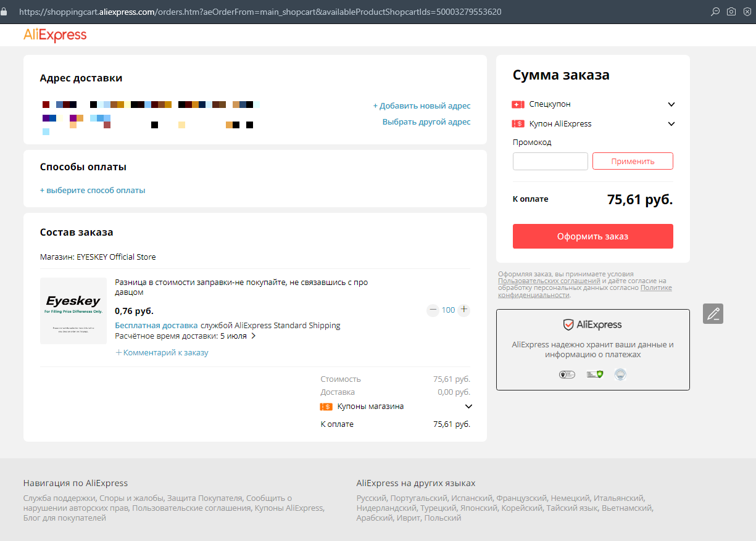Click the item price 0,76 руб.
The image size is (756, 541).
point(134,311)
